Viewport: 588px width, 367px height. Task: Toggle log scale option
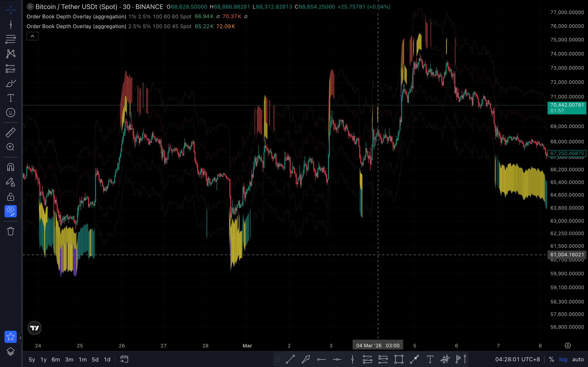tap(563, 359)
